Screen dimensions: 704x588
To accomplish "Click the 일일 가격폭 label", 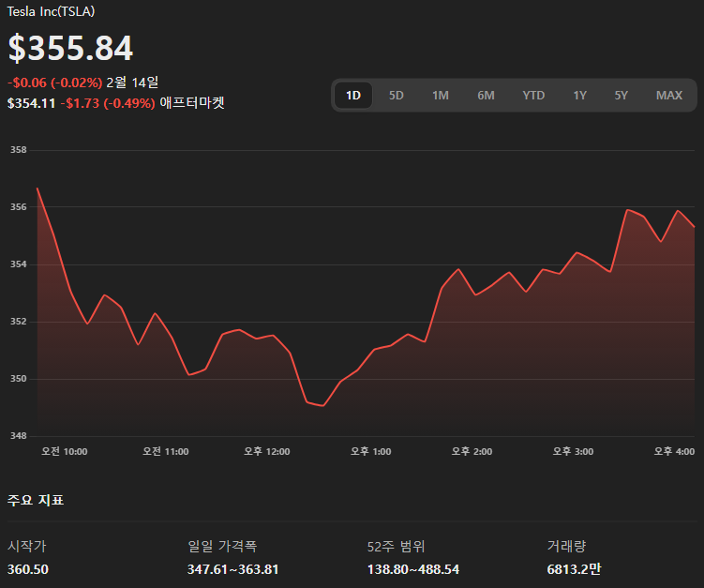I will coord(222,546).
